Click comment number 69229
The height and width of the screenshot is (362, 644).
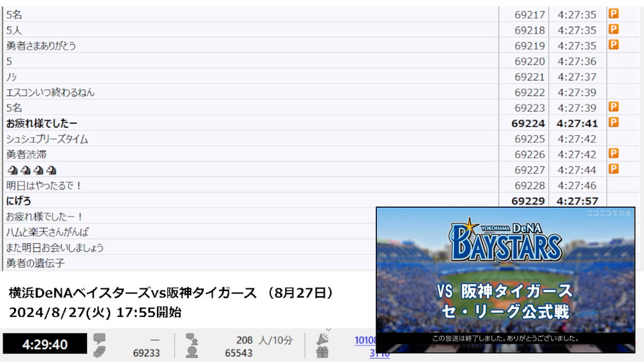(x=528, y=200)
